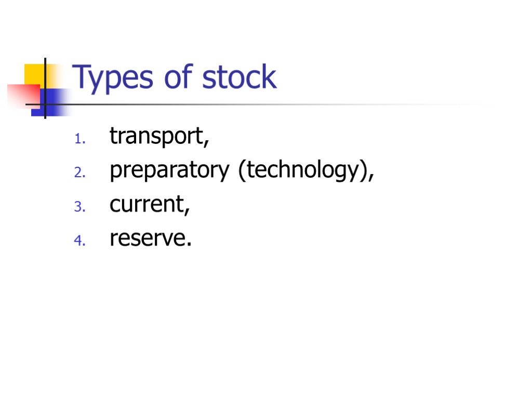The height and width of the screenshot is (399, 532).
Task: Select the 'reserve.' list item
Action: (150, 238)
